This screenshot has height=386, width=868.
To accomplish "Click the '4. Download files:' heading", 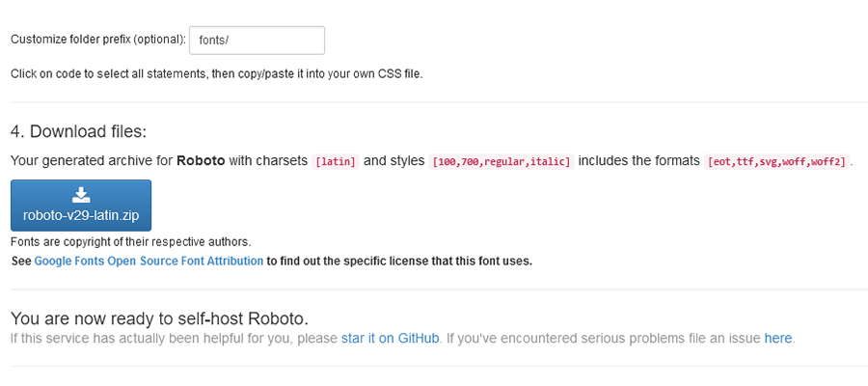I will [x=79, y=132].
